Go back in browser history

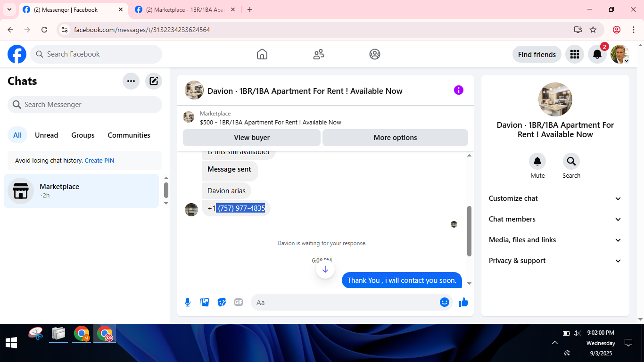pos(10,30)
